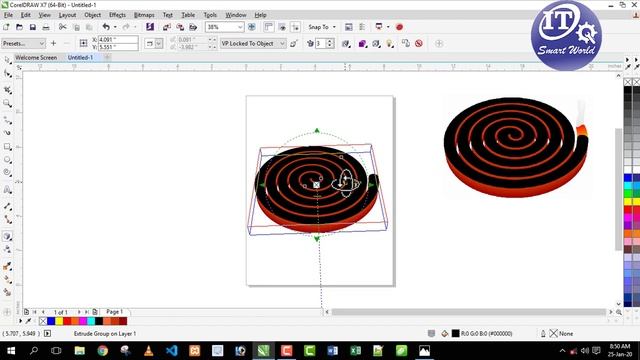Toggle page or object vanishing point button
Image resolution: width=640 pixels, height=360 pixels.
click(x=293, y=43)
